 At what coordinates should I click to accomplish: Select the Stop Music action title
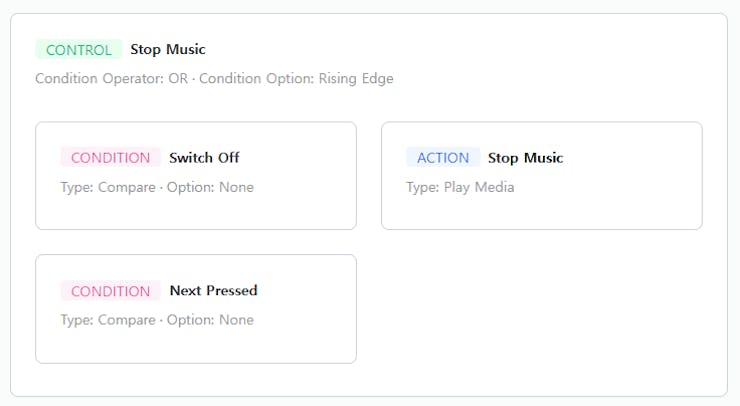(x=525, y=157)
